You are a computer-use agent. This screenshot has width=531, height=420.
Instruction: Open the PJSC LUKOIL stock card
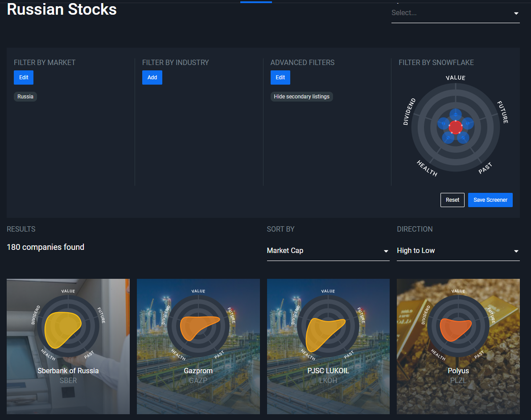pyautogui.click(x=328, y=346)
